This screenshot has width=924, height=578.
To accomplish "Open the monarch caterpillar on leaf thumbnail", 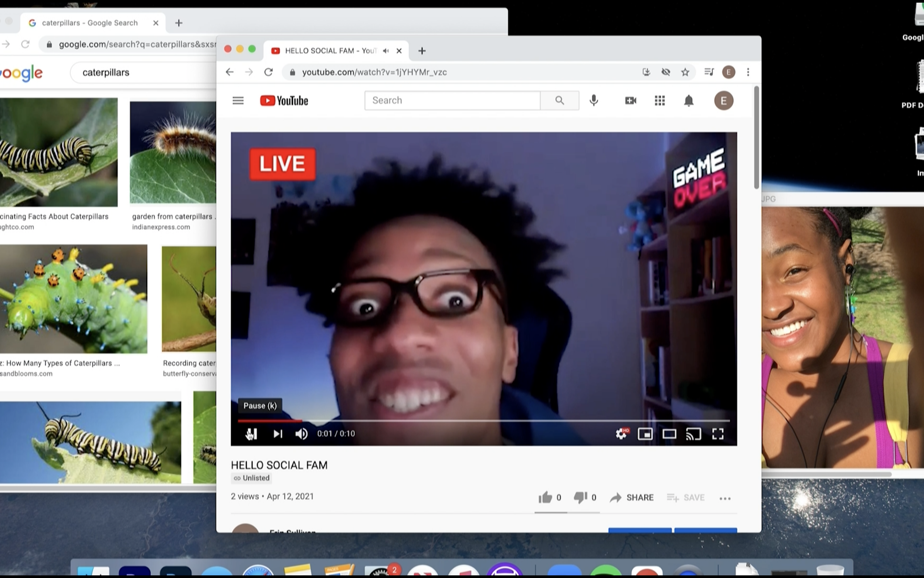I will pyautogui.click(x=59, y=152).
